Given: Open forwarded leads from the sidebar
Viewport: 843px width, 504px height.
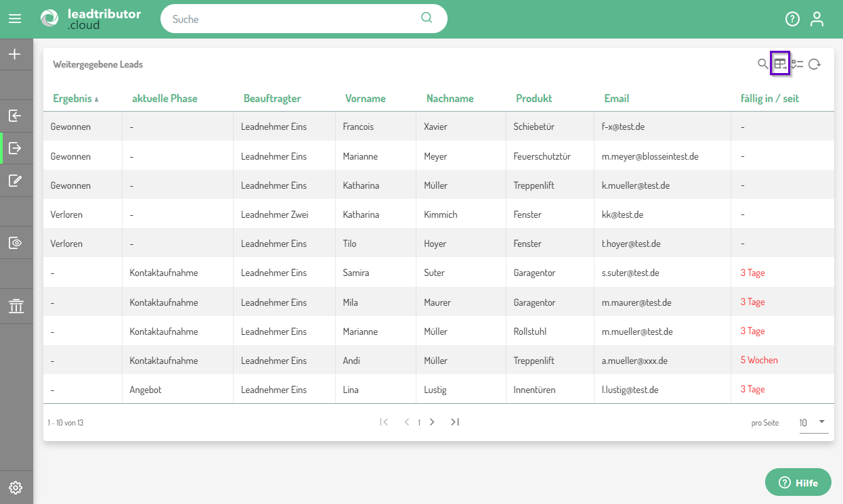Looking at the screenshot, I should coord(15,148).
